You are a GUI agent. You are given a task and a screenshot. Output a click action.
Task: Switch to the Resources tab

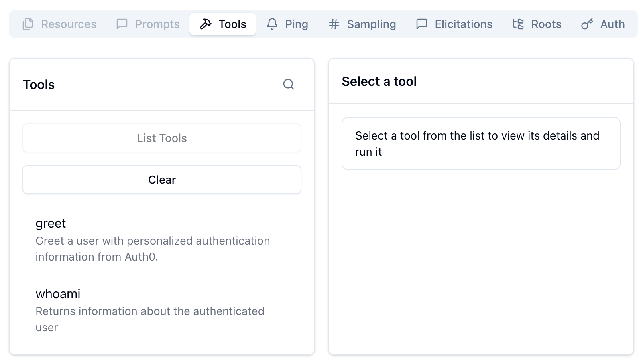(x=59, y=24)
